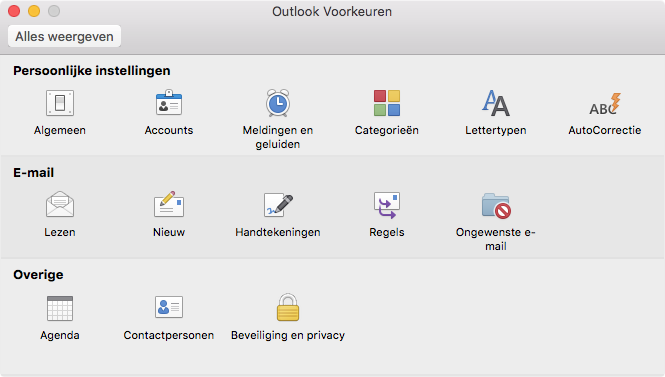Viewport: 665px width, 377px height.
Task: Open the Accounts preferences icon
Action: tap(169, 103)
